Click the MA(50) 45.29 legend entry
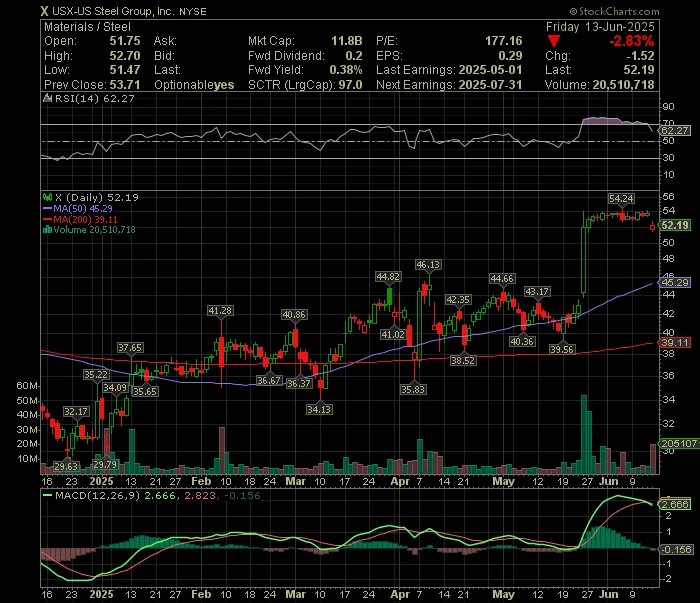 pos(78,208)
